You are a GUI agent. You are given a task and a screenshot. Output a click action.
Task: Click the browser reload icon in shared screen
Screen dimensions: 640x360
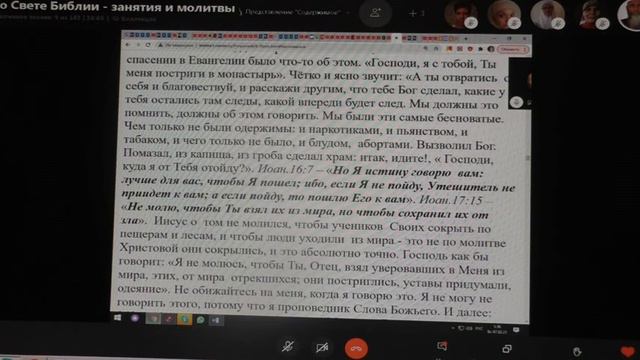148,45
